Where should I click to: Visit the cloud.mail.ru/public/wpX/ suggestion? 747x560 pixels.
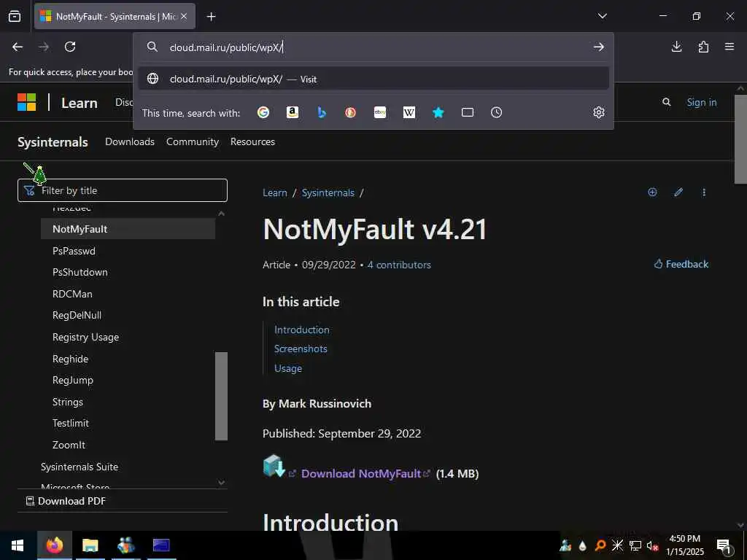pyautogui.click(x=373, y=79)
